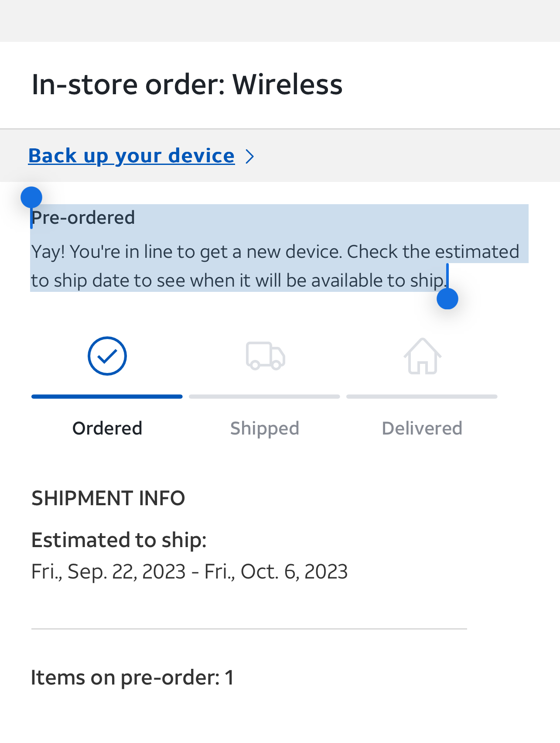Click the chevron beside Back up your device
560x743 pixels.
click(250, 156)
